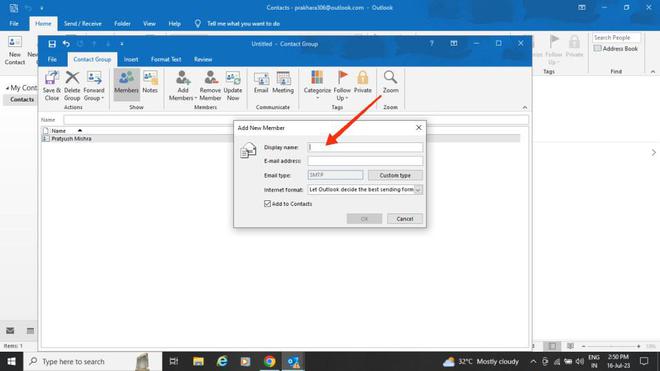Click the taskbar search box
The height and width of the screenshot is (371, 660).
pos(93,361)
